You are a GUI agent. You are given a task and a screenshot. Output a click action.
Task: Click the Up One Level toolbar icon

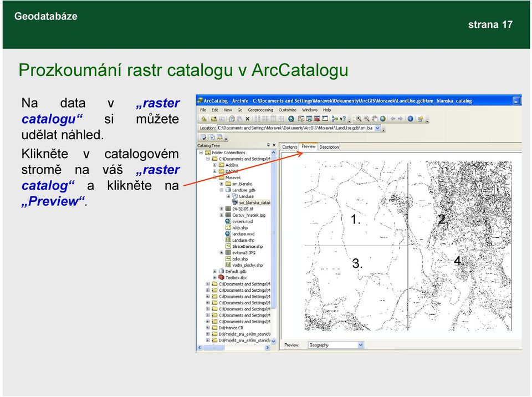coord(203,119)
